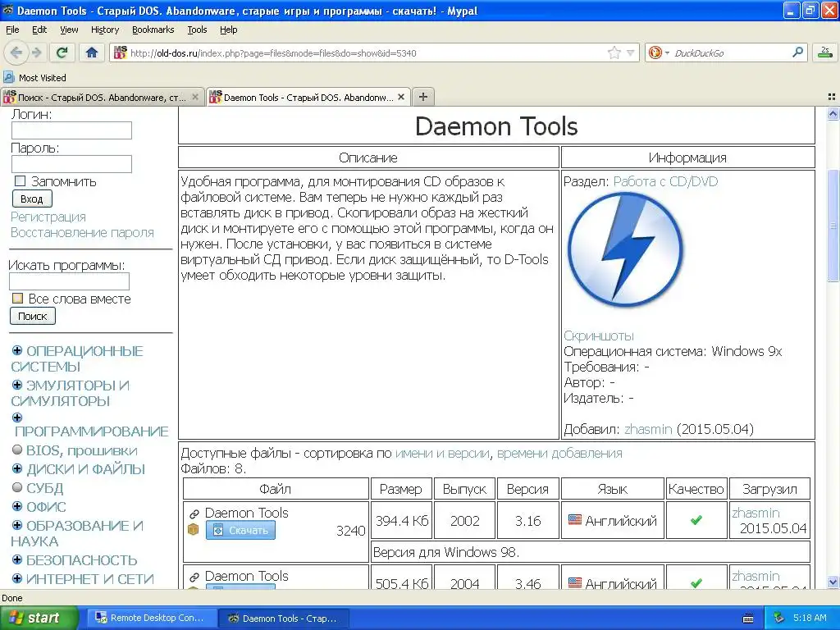840x630 pixels.
Task: Toggle the Все слова вместе checkbox
Action: click(17, 299)
